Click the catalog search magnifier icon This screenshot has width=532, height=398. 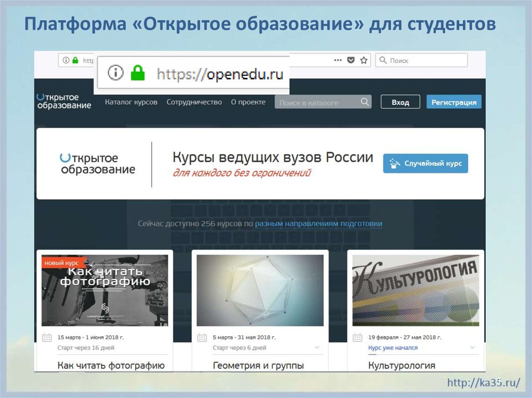coord(365,102)
